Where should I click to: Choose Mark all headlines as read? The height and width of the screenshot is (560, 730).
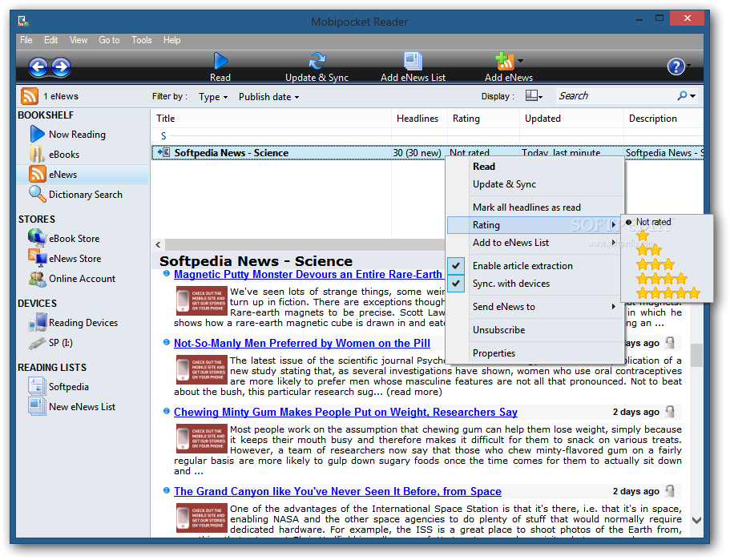tap(534, 207)
